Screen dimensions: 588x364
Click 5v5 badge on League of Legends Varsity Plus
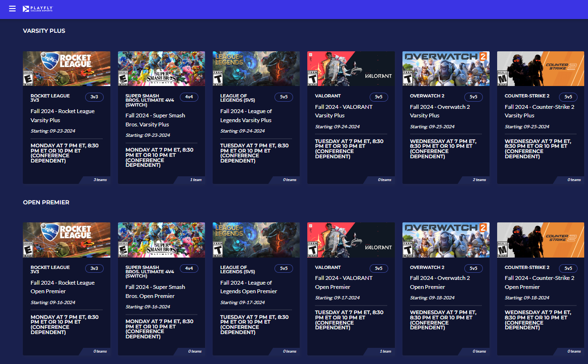[284, 97]
